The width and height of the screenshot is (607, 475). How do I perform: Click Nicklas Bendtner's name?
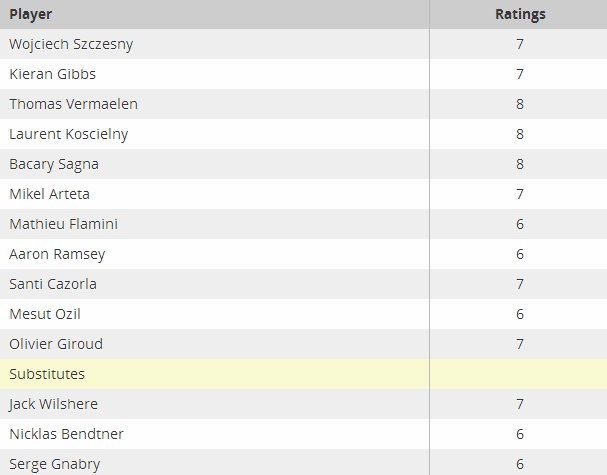tap(66, 434)
